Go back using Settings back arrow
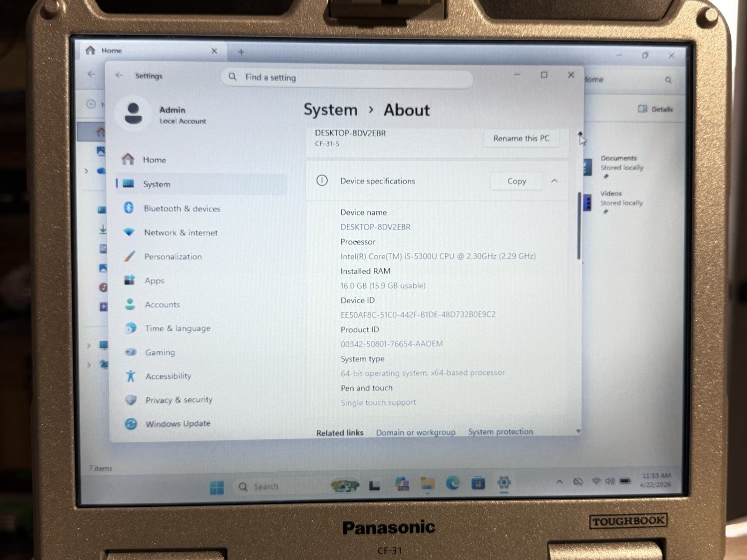The image size is (747, 560). 120,75
